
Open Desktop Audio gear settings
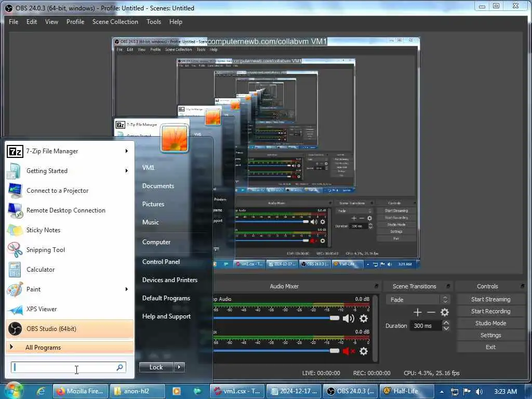(x=363, y=318)
